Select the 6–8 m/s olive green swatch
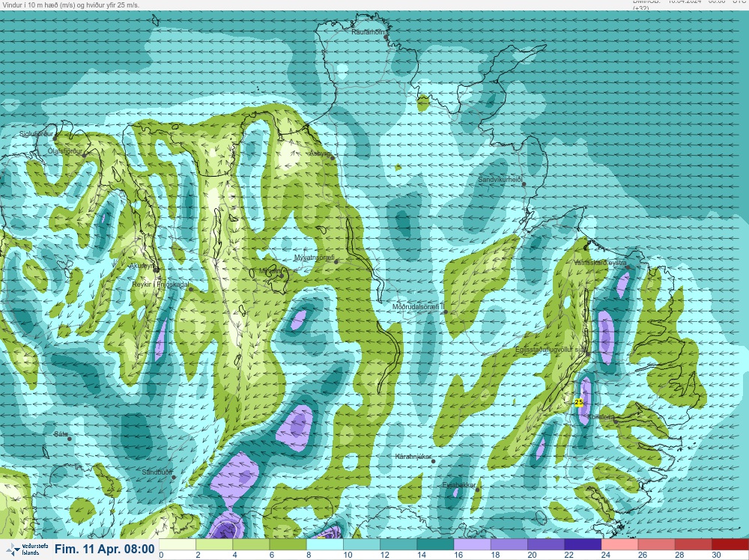This screenshot has height=560, width=749. pos(288,544)
